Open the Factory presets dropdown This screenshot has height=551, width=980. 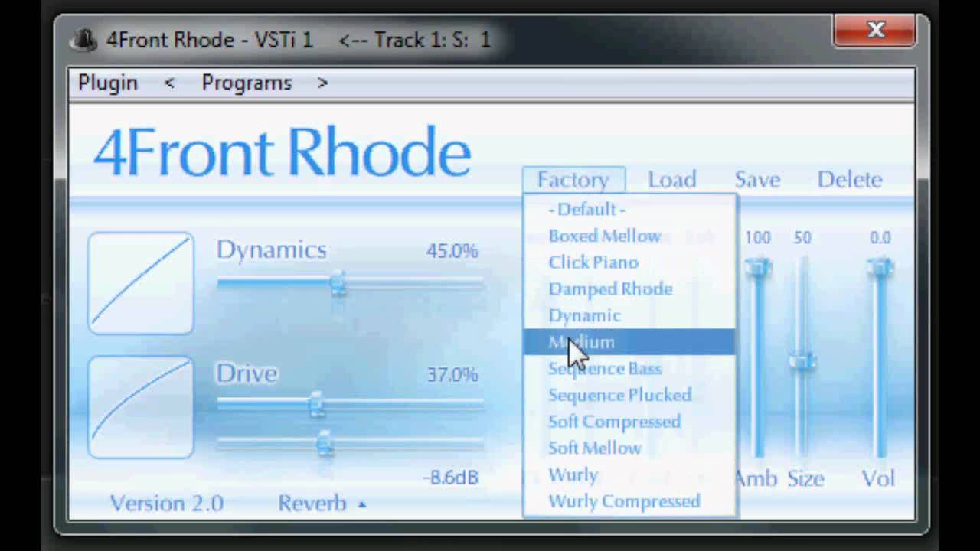[573, 180]
